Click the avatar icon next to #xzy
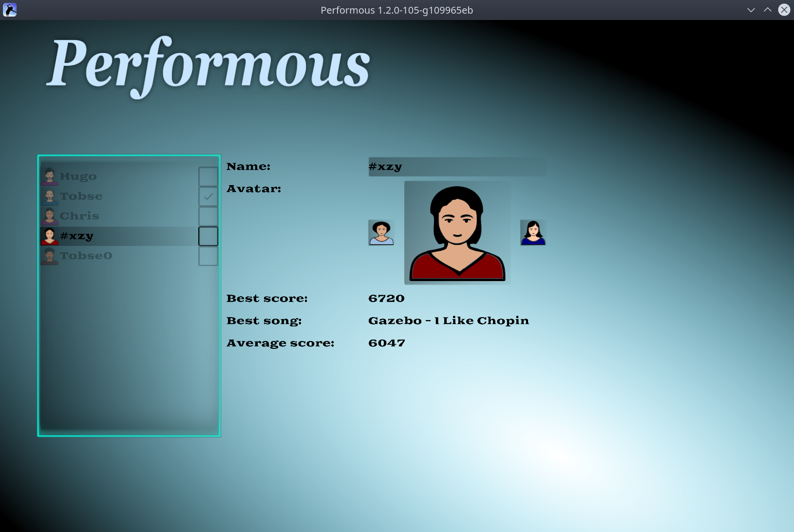 click(49, 235)
